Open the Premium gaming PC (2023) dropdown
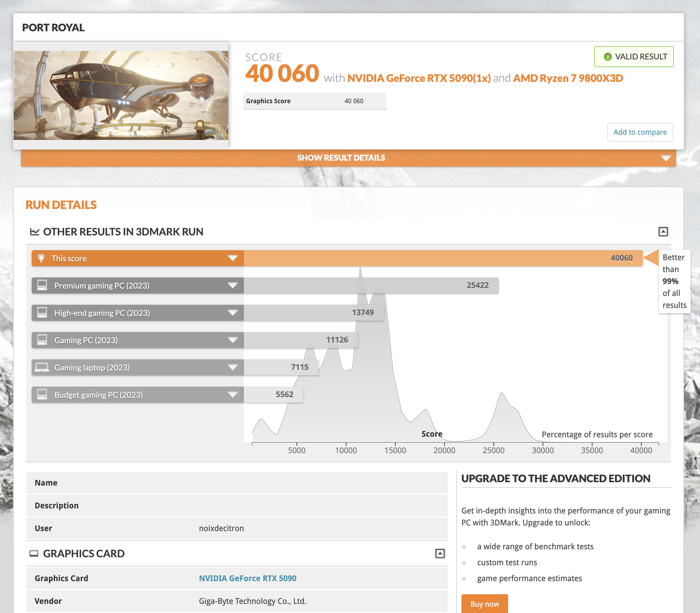700x613 pixels. point(233,285)
